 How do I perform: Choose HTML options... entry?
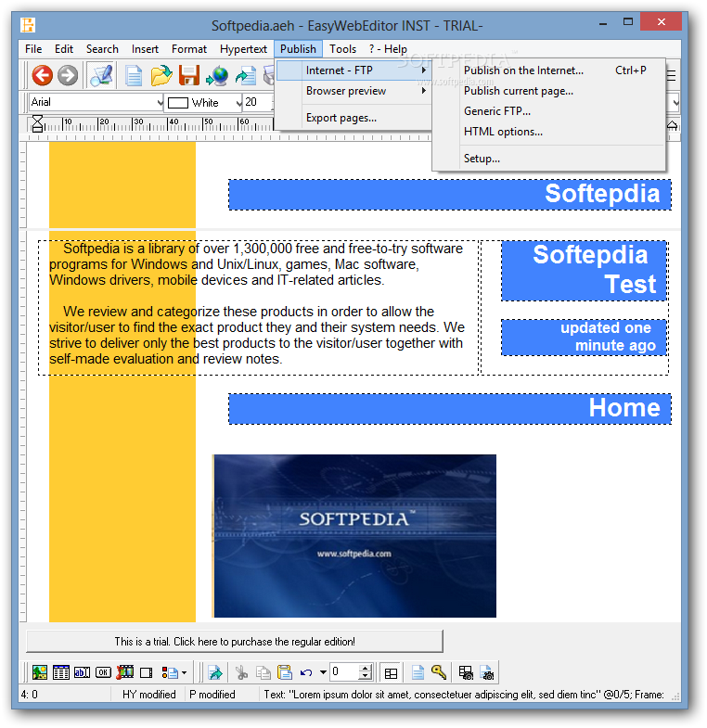tap(549, 132)
